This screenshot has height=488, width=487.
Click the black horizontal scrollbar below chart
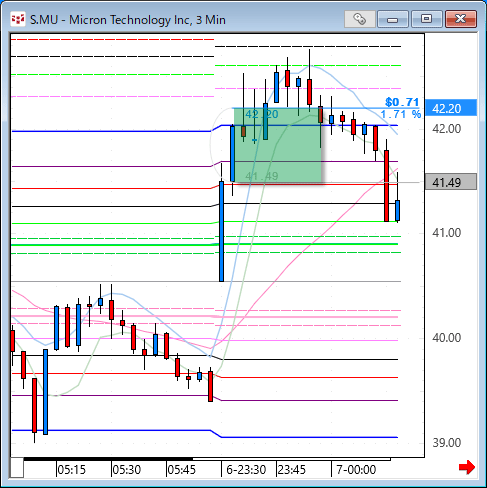[108, 459]
